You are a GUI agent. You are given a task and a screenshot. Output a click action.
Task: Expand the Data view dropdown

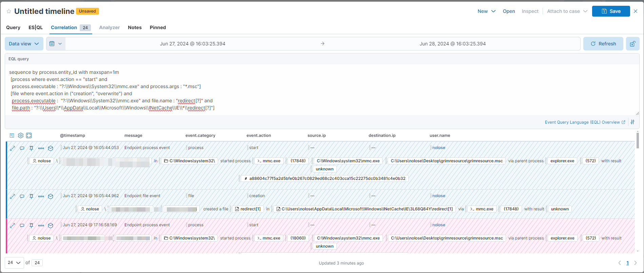(x=24, y=44)
